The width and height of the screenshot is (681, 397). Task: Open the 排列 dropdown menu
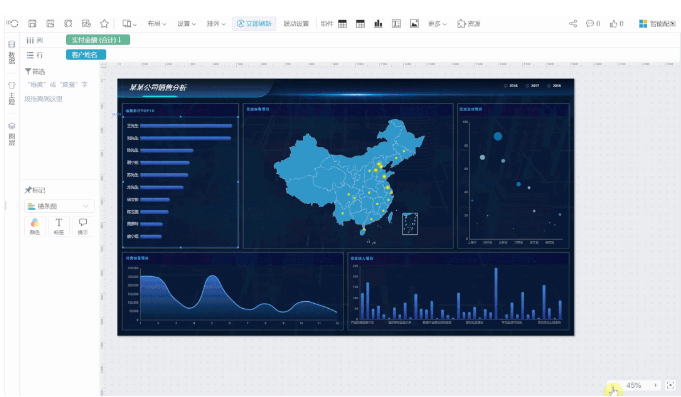point(216,23)
